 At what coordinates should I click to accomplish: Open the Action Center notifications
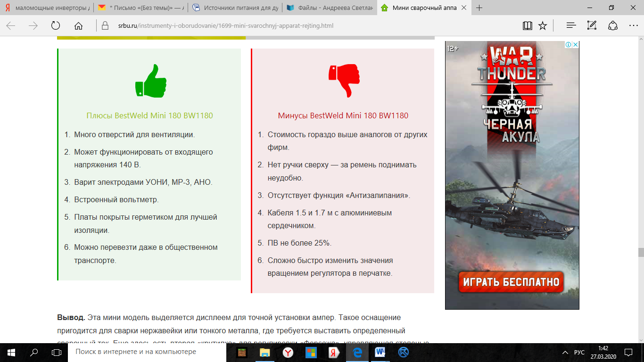[x=628, y=352]
